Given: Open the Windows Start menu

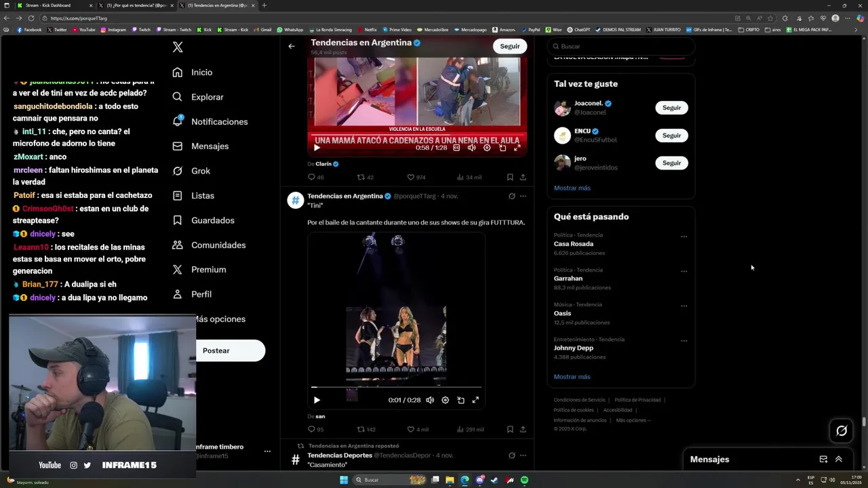Looking at the screenshot, I should point(344,480).
